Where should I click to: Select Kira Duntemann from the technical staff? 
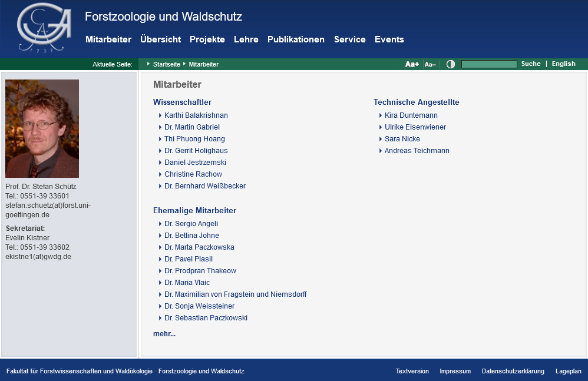point(411,115)
